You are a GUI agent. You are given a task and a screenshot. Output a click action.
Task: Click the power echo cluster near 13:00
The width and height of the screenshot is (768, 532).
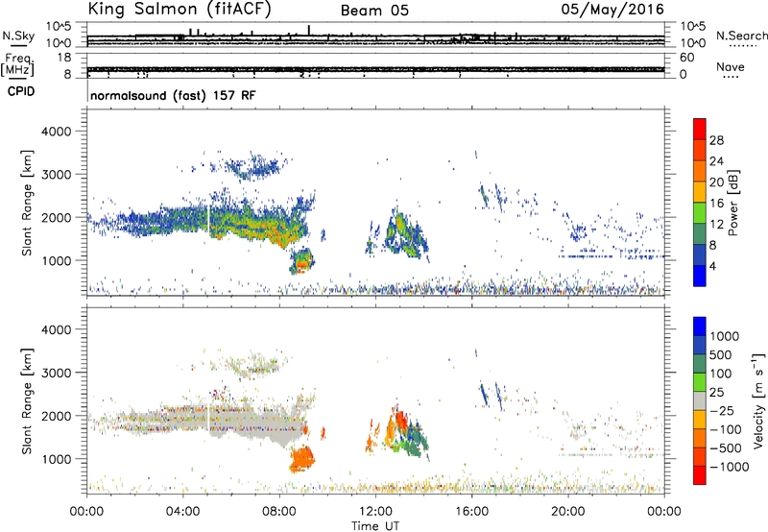pyautogui.click(x=404, y=233)
